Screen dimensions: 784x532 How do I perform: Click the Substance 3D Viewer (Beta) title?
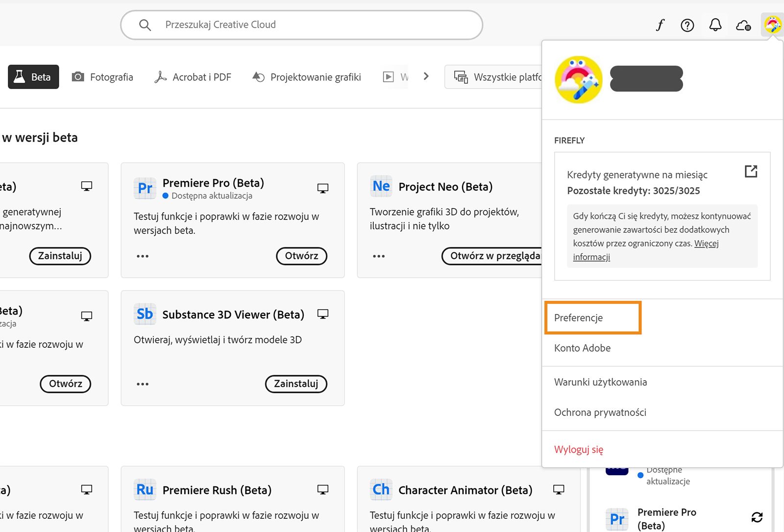pos(233,314)
